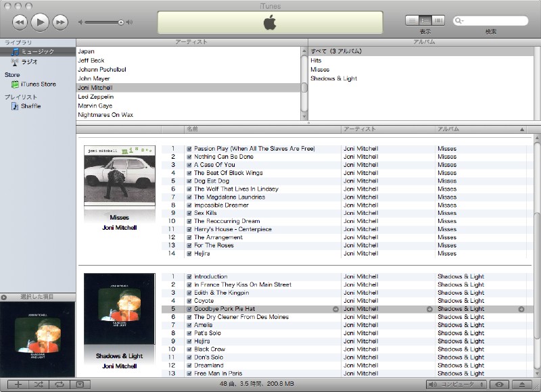Select Jeff Beck in the artist list

(x=189, y=61)
